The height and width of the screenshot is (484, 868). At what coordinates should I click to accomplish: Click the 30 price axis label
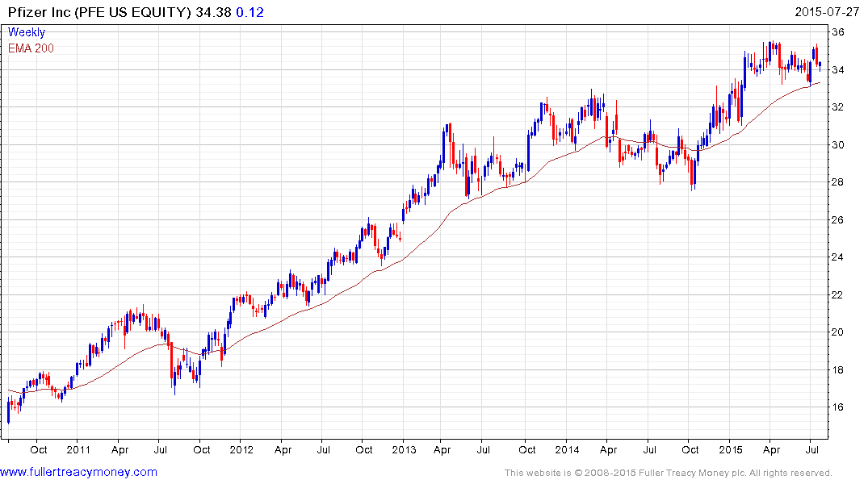pyautogui.click(x=837, y=145)
